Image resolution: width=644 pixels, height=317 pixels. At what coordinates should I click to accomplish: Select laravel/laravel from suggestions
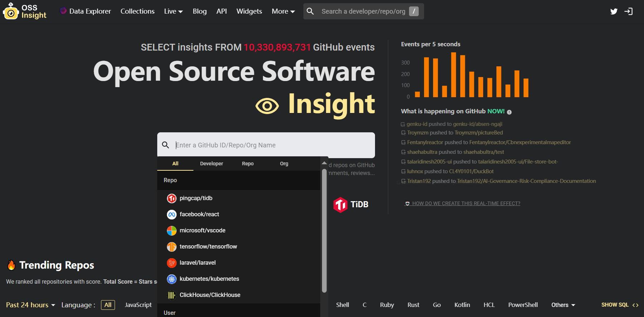[239, 263]
